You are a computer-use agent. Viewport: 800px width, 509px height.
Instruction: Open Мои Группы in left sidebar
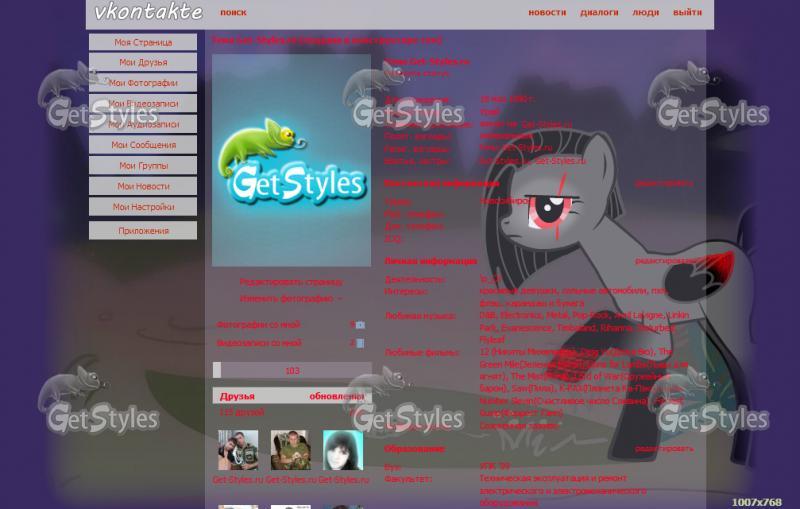click(143, 166)
